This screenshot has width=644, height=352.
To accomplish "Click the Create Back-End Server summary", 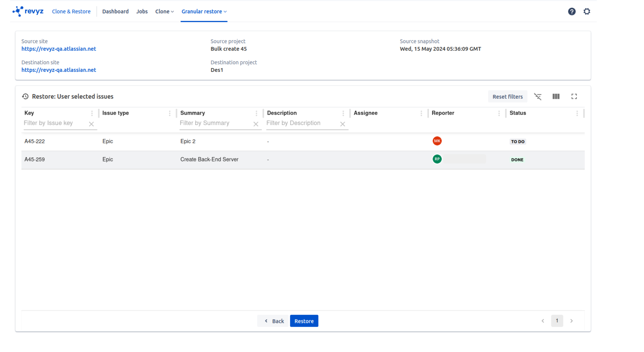I will [209, 159].
